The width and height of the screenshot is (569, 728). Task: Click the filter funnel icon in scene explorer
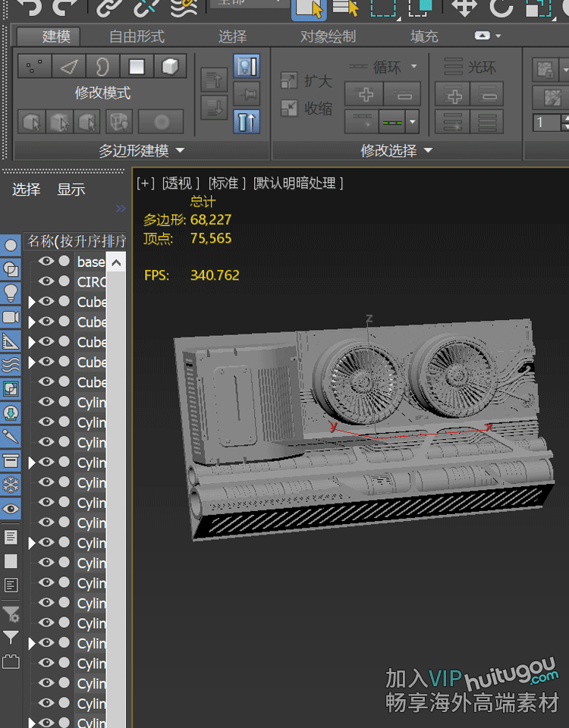click(11, 637)
